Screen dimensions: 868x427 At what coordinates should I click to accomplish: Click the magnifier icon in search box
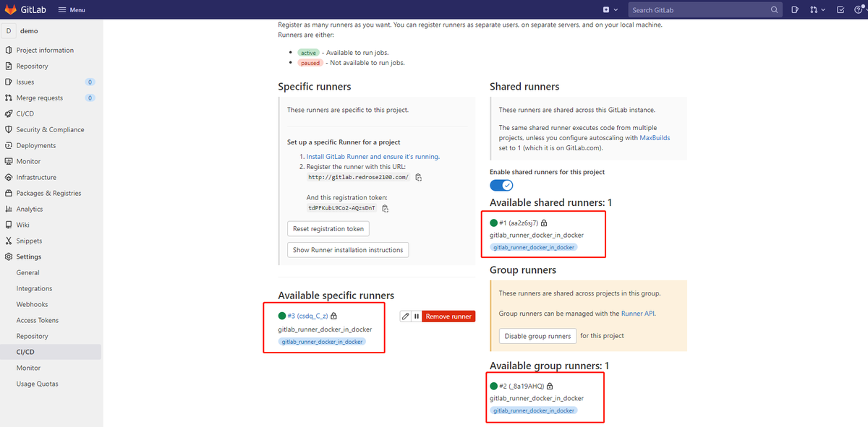[x=775, y=10]
